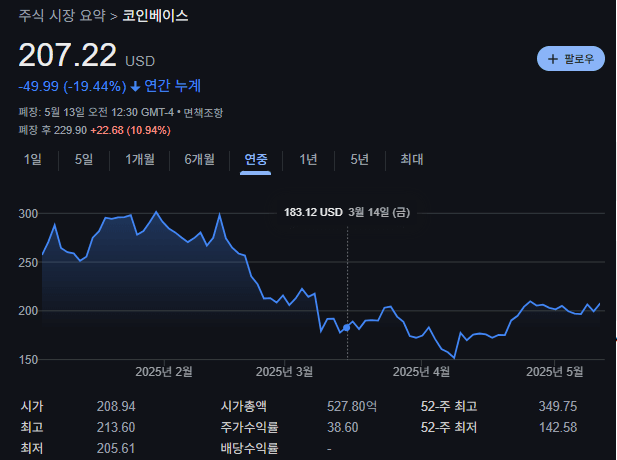Click the 코인베이스 title in breadcrumb

[155, 16]
